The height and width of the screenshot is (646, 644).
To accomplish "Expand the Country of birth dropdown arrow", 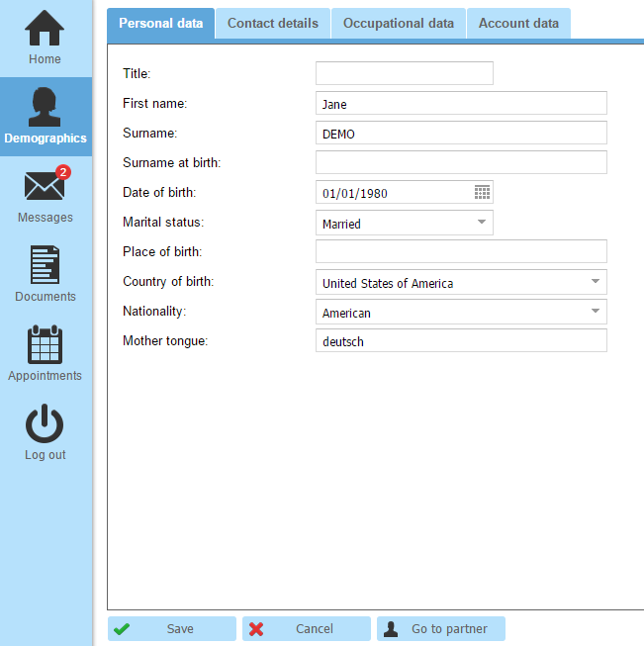I will [595, 281].
